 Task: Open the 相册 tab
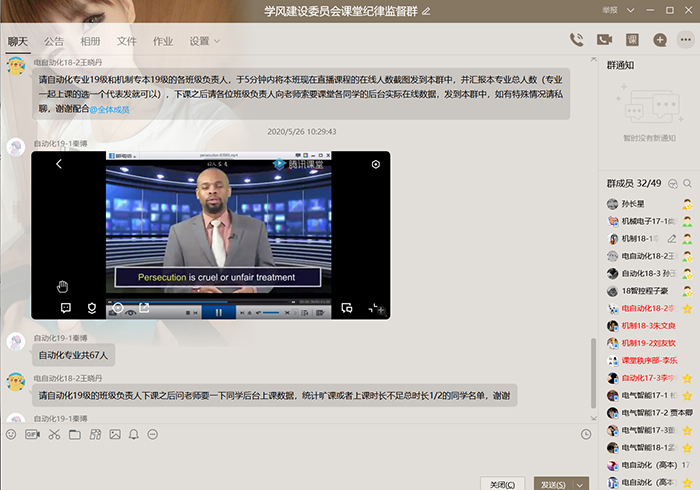pos(90,42)
